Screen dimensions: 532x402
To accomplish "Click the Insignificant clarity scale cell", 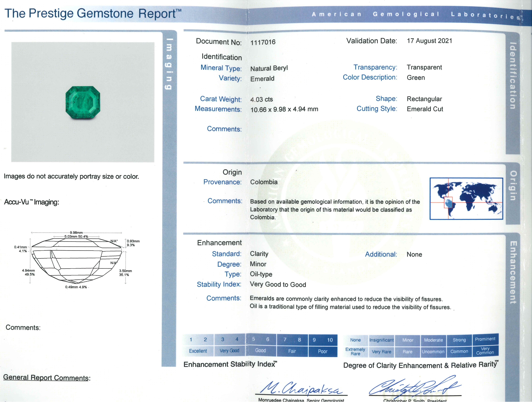I will pos(381,340).
